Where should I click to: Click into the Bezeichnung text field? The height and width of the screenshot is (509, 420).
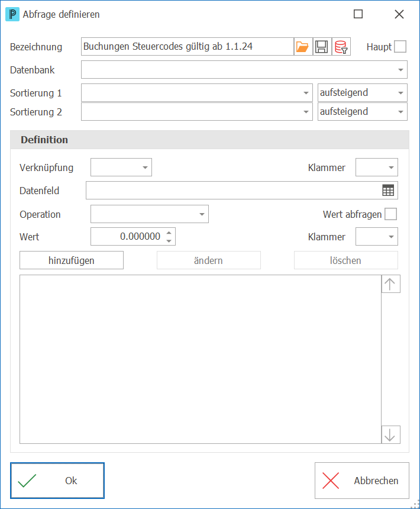pyautogui.click(x=187, y=47)
